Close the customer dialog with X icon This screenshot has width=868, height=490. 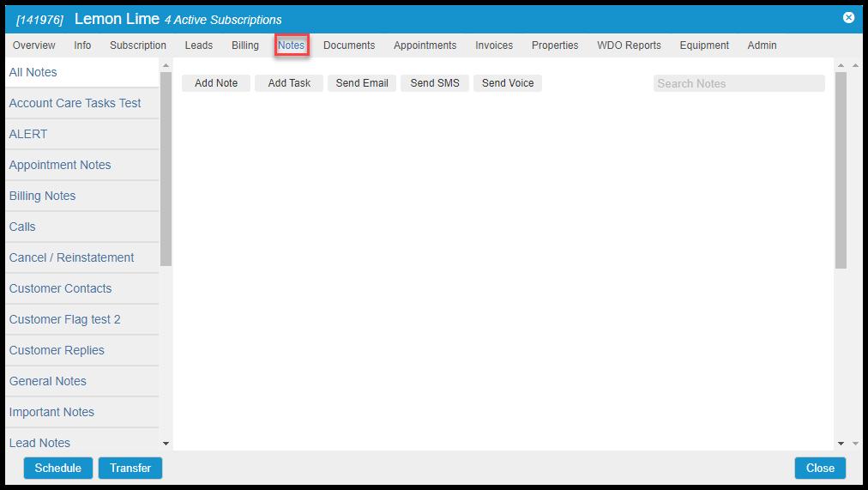pos(848,17)
